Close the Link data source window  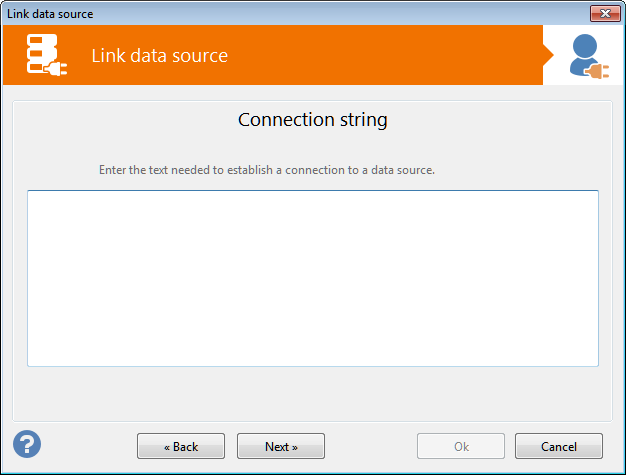[x=605, y=13]
